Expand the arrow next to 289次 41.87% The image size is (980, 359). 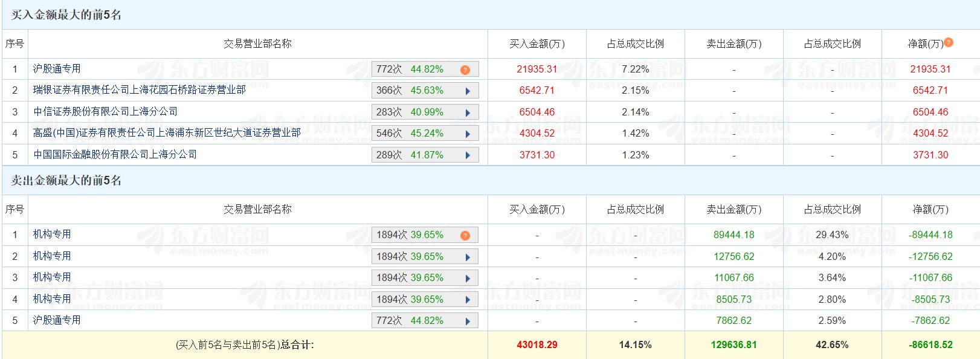pyautogui.click(x=468, y=155)
